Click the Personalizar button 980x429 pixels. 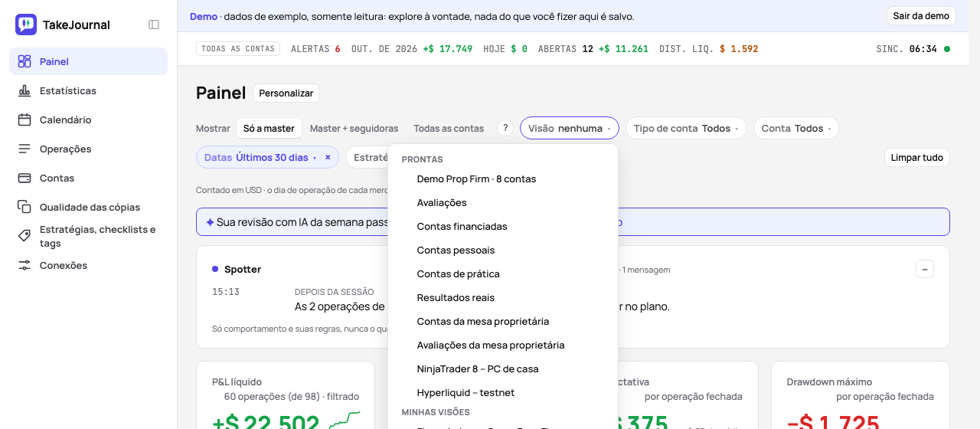coord(286,93)
